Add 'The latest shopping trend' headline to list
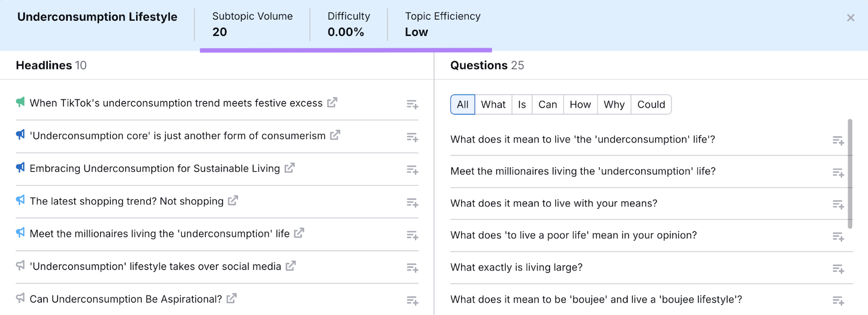Image resolution: width=868 pixels, height=315 pixels. 412,203
